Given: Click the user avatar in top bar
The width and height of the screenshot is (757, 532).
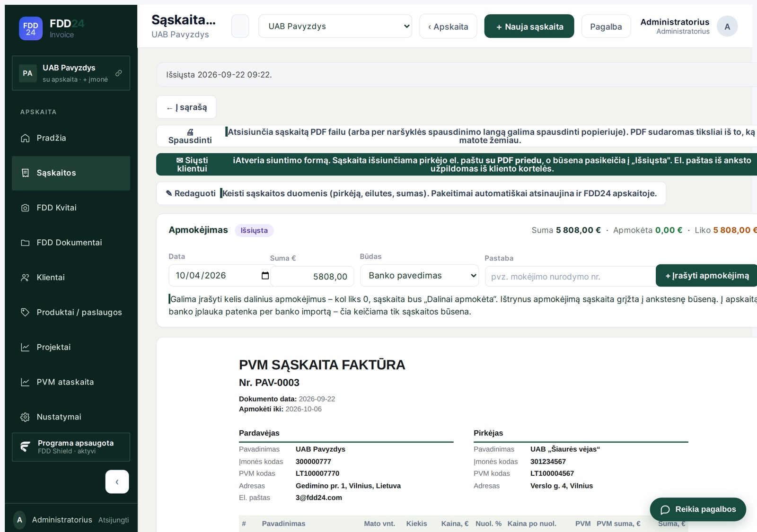Looking at the screenshot, I should (727, 26).
